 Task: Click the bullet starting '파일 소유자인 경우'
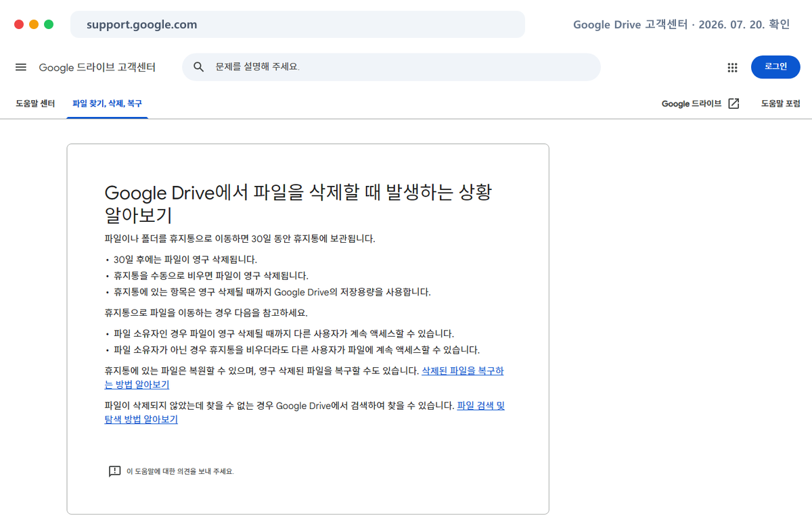click(284, 333)
